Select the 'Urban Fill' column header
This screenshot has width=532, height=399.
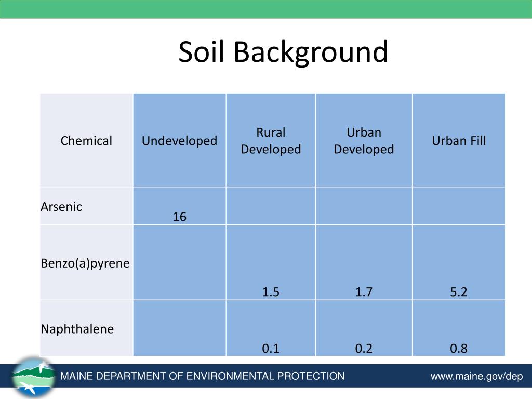pos(459,140)
